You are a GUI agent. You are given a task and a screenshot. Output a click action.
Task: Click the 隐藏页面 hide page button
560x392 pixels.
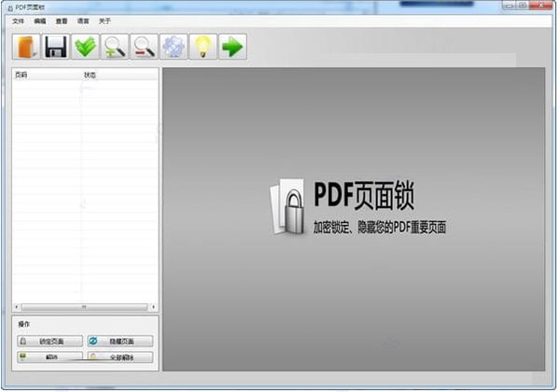pos(120,342)
